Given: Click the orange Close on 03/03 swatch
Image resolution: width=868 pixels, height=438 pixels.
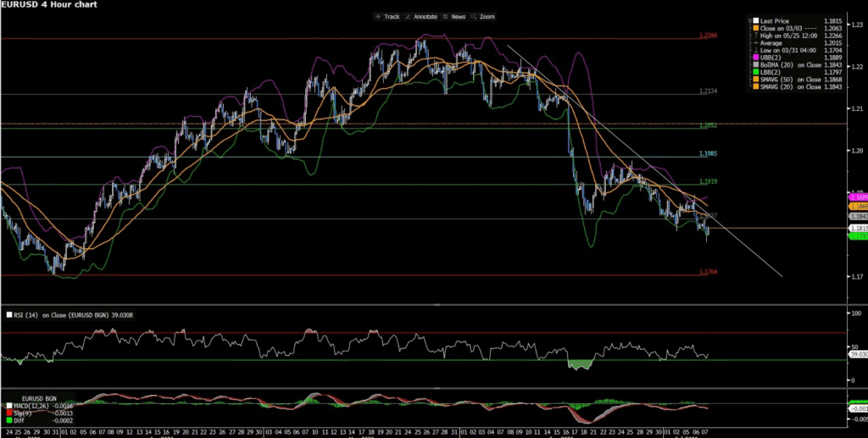Looking at the screenshot, I should (x=756, y=28).
